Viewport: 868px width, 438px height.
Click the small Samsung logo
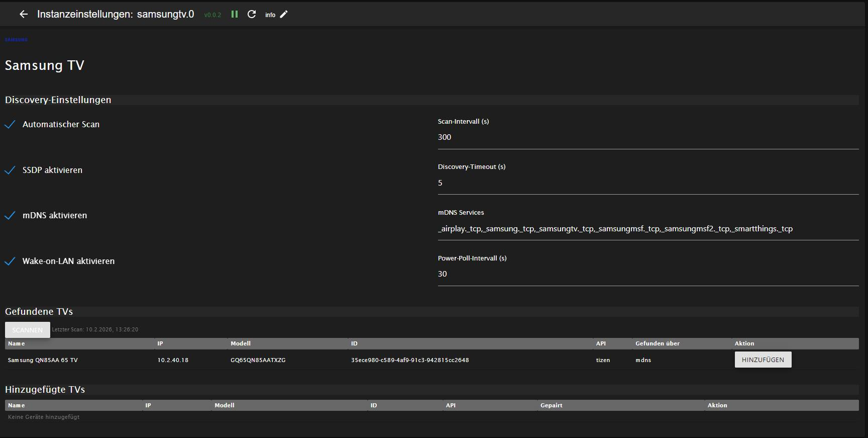pos(16,40)
